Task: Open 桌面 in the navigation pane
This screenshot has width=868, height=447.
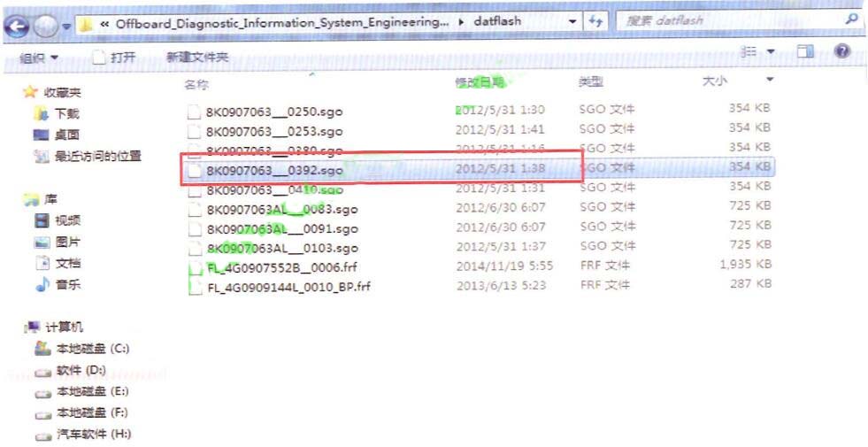Action: point(67,135)
